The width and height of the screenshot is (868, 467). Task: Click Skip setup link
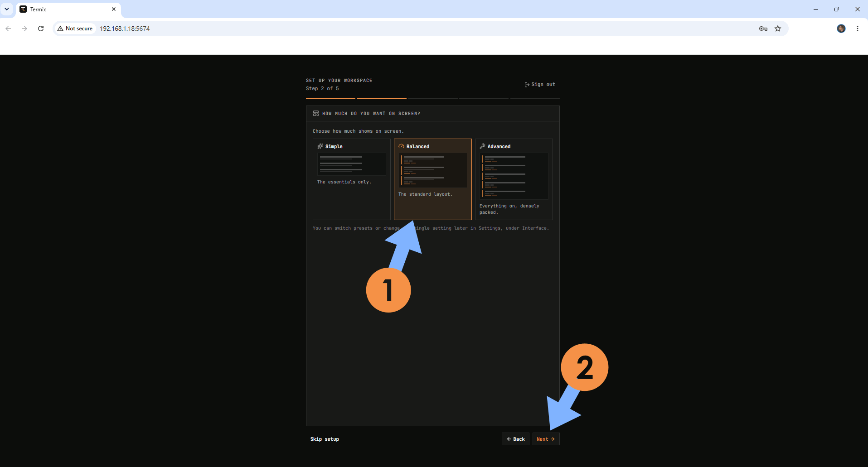pos(325,439)
